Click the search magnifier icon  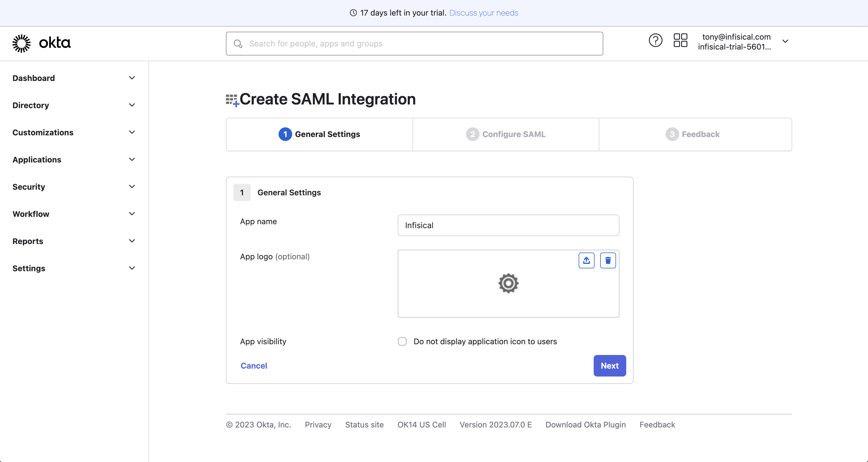pyautogui.click(x=238, y=44)
